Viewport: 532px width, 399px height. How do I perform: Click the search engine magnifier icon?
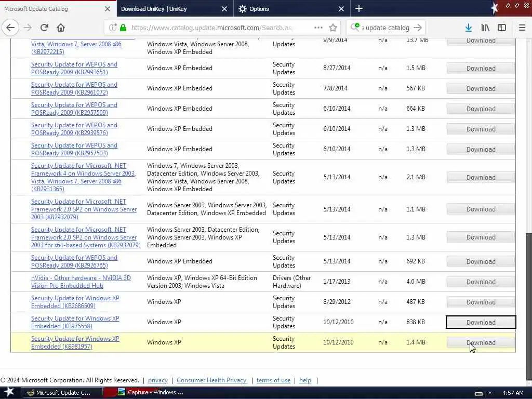point(355,27)
